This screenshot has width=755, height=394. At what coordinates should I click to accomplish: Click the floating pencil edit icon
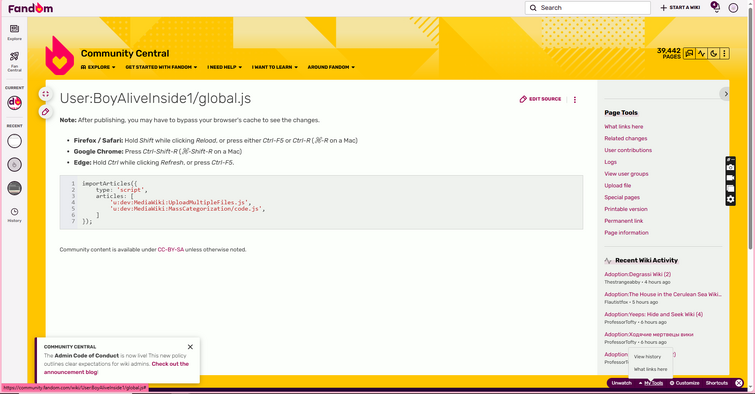(45, 112)
